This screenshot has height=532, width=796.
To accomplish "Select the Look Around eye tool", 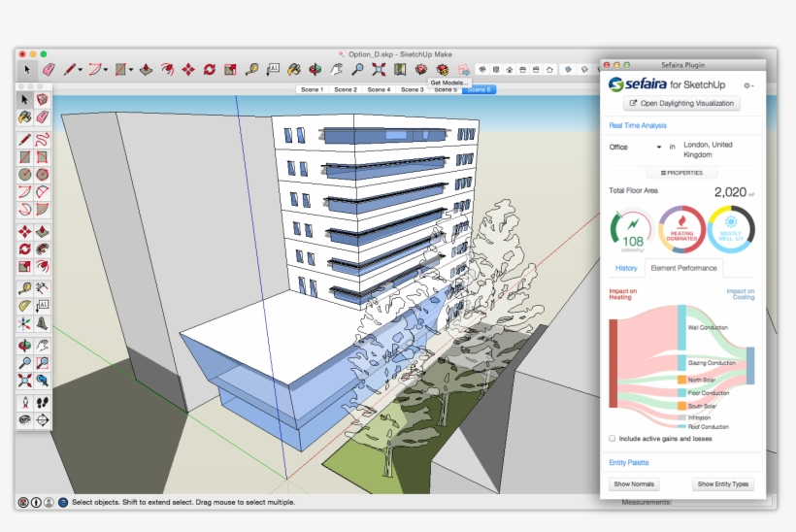I will click(24, 420).
